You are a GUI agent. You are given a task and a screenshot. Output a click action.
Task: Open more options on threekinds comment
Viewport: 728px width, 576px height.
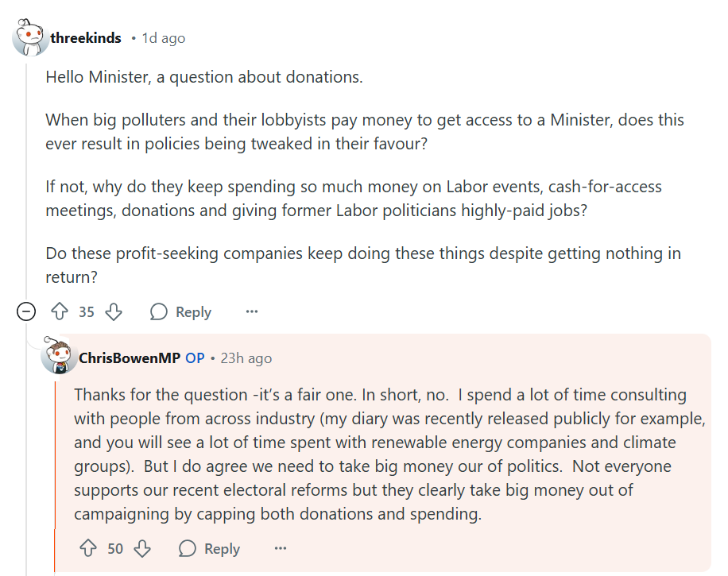pyautogui.click(x=252, y=311)
